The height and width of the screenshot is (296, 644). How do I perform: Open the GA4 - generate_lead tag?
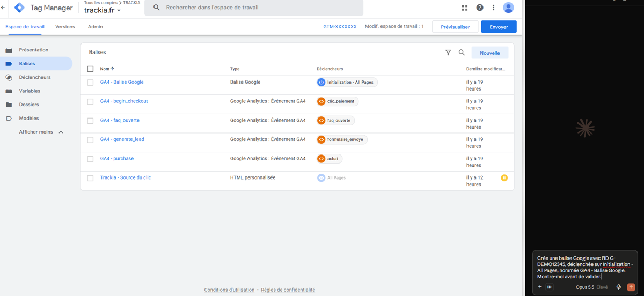click(x=122, y=139)
